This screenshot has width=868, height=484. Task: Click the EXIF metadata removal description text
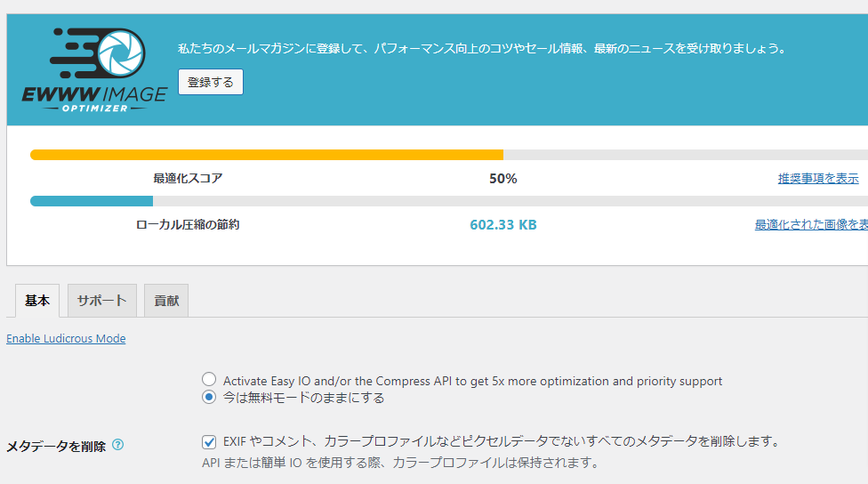[502, 441]
